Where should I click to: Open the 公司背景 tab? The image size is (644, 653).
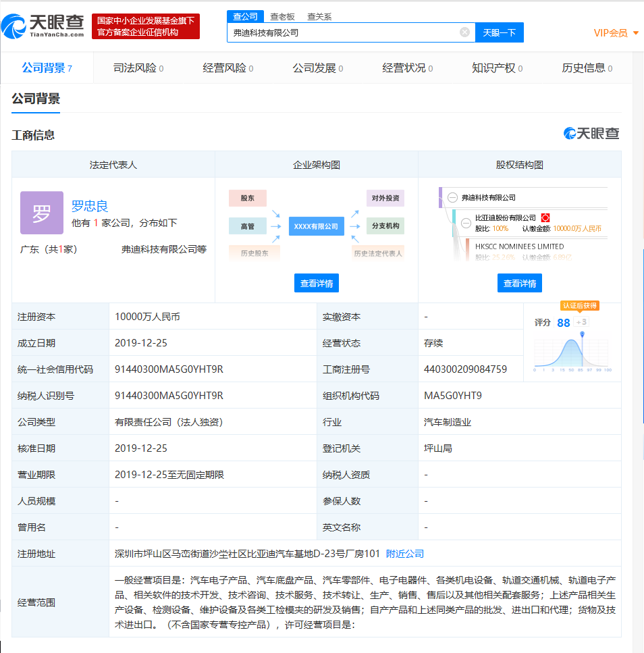47,68
